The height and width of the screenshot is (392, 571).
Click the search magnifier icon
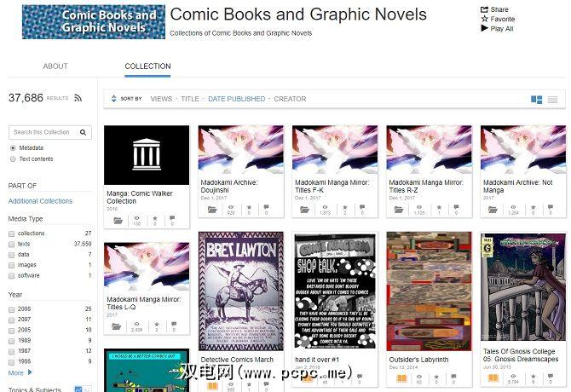83,132
